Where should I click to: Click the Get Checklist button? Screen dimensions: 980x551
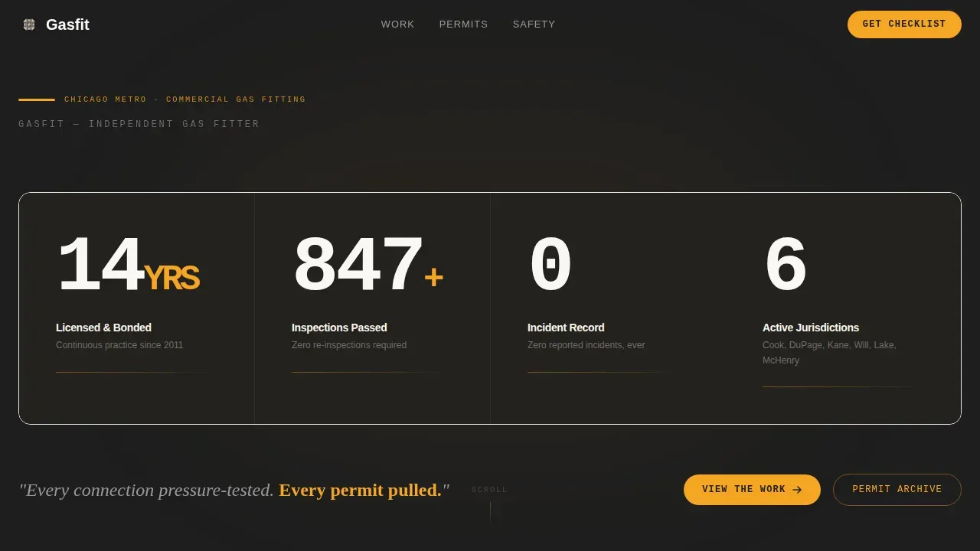904,24
